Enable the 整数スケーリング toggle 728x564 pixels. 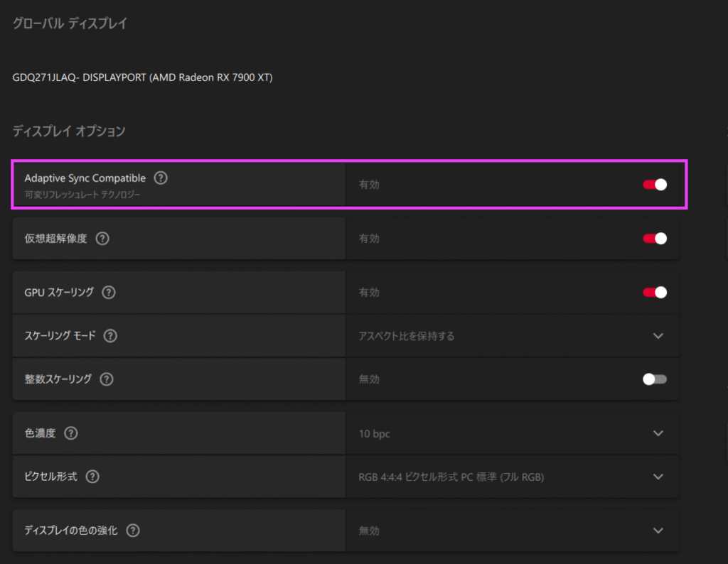[654, 379]
